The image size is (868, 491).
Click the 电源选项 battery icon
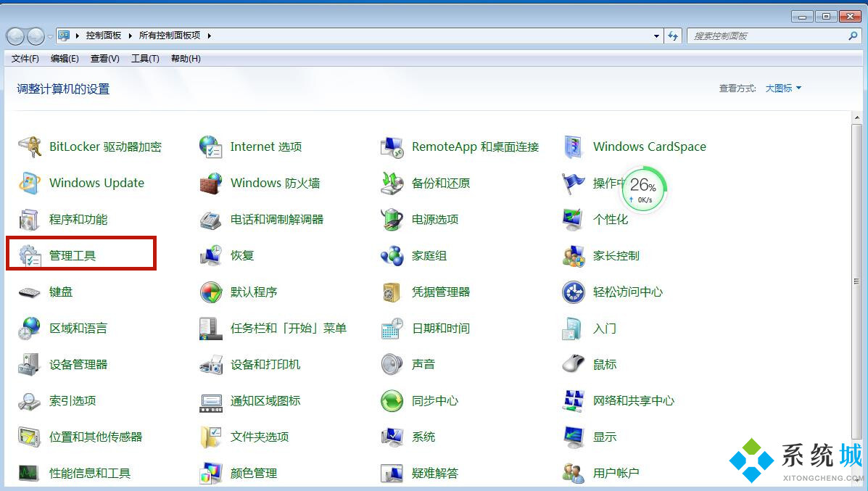coord(392,220)
